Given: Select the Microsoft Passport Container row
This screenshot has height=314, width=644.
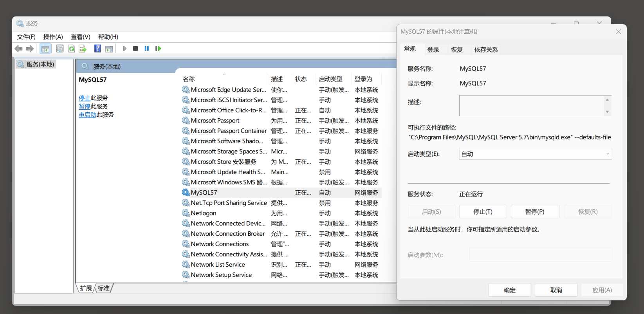Looking at the screenshot, I should [281, 131].
